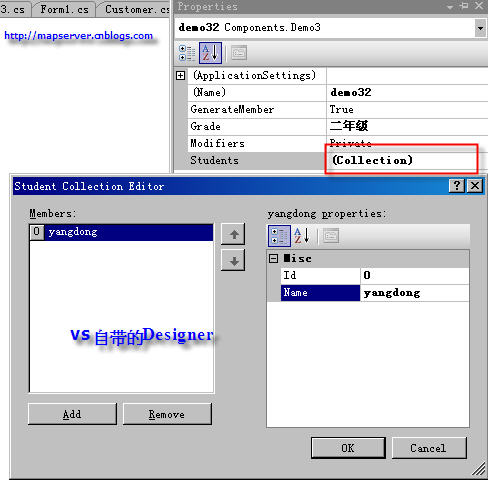The height and width of the screenshot is (480, 488).
Task: Close the Student Collection Editor dialog
Action: (475, 186)
